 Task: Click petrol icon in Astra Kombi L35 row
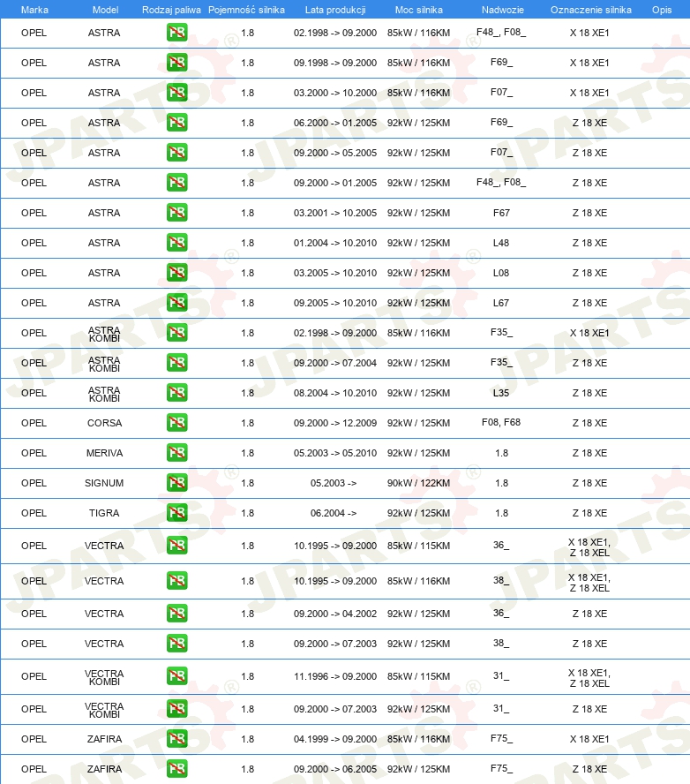[176, 393]
